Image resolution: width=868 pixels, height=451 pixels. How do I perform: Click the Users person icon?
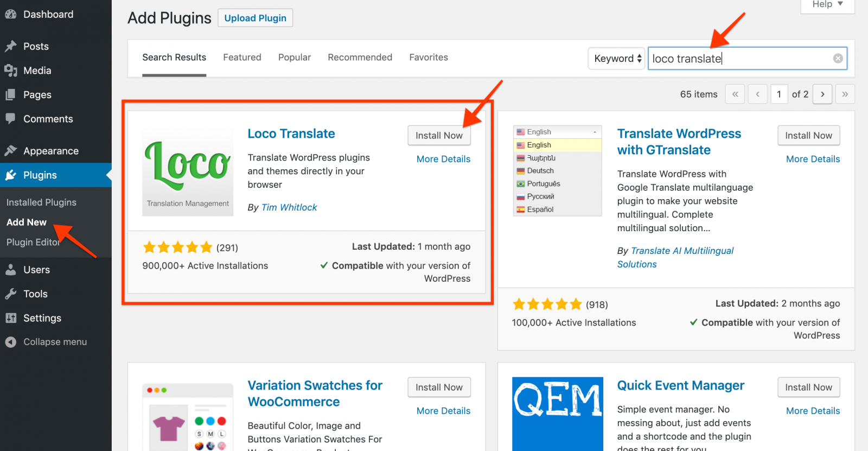click(11, 270)
